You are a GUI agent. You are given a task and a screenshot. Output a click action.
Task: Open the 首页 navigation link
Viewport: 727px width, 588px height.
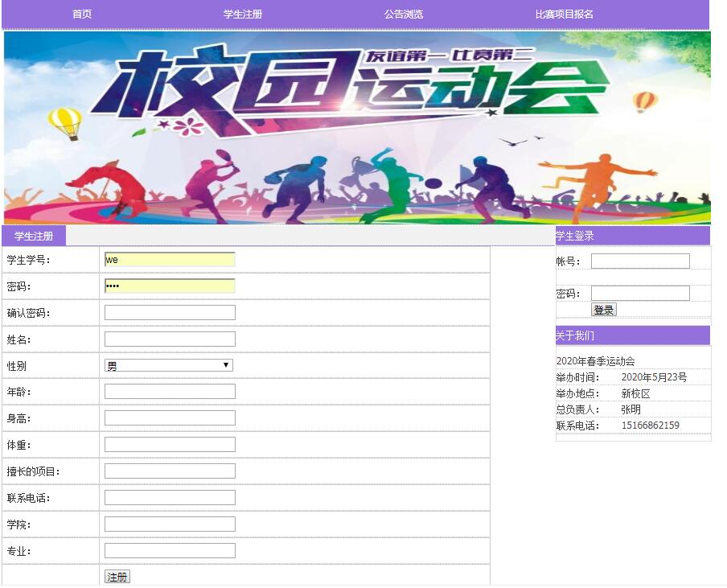pyautogui.click(x=82, y=14)
